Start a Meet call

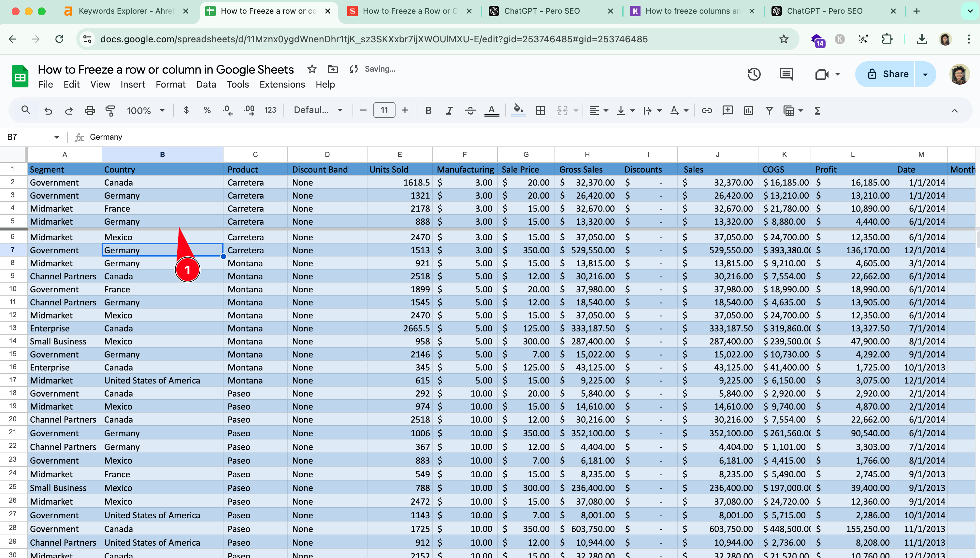[822, 74]
